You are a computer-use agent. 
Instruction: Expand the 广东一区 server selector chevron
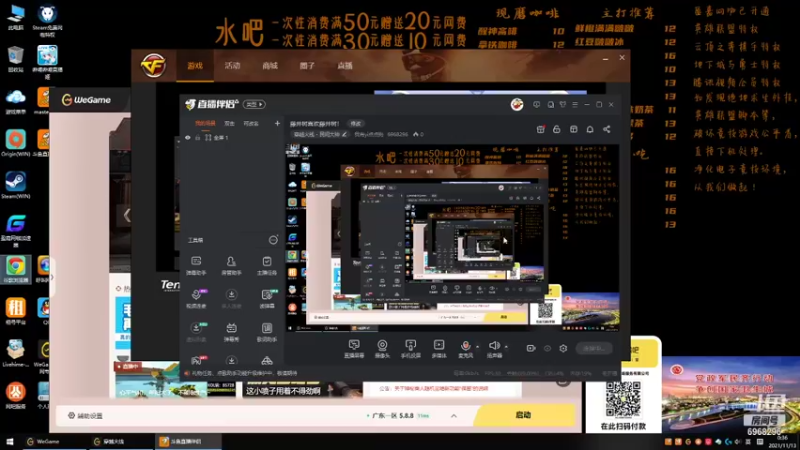click(454, 416)
